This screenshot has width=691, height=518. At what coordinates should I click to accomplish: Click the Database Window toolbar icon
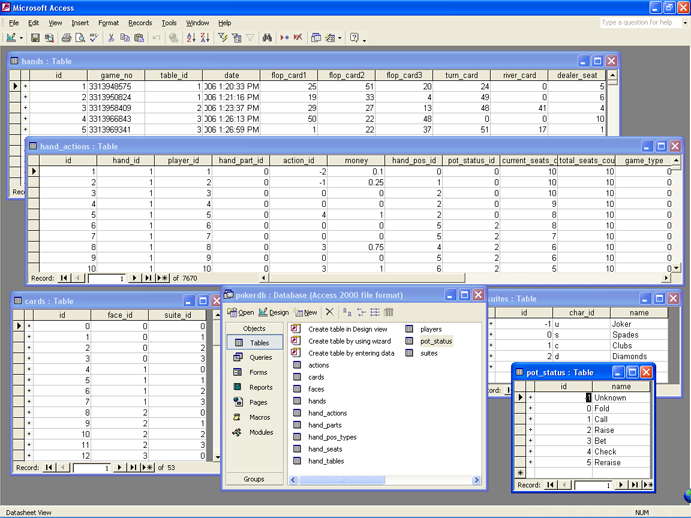point(316,38)
